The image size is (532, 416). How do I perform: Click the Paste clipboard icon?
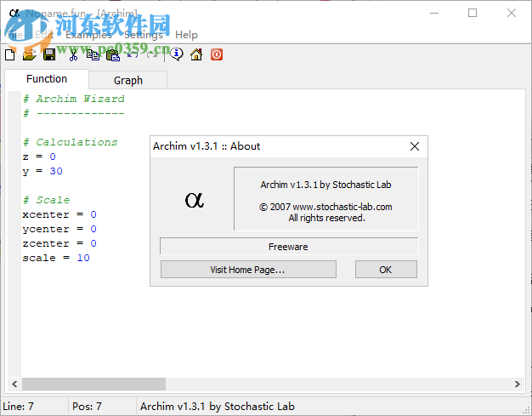[x=113, y=54]
